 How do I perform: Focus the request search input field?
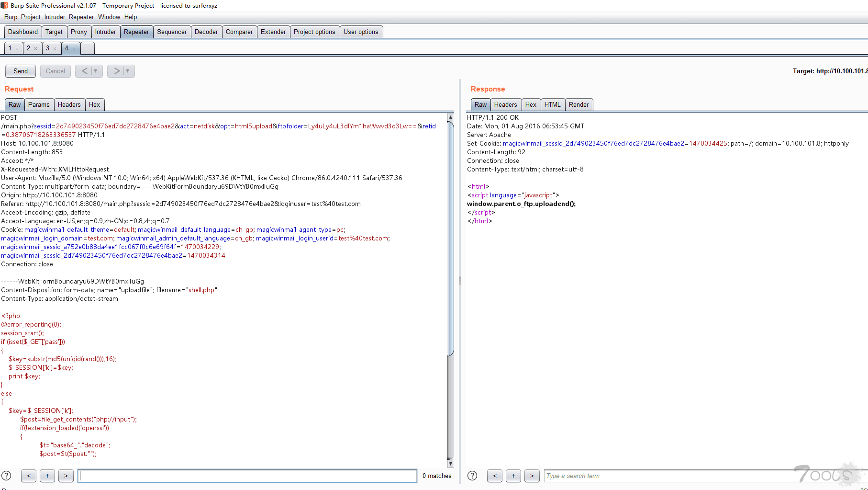pos(247,476)
